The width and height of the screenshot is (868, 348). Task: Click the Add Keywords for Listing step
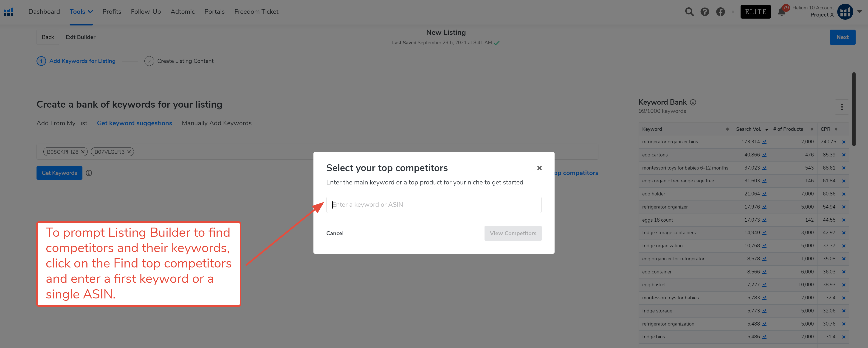(82, 61)
